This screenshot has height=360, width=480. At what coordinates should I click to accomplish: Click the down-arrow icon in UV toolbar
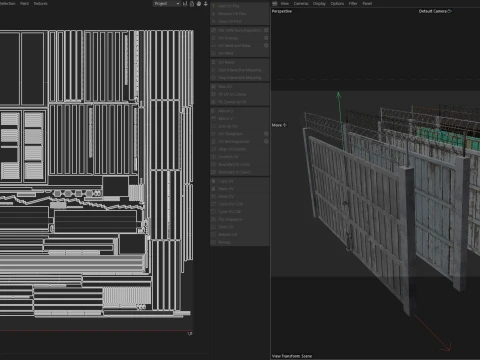point(206,4)
